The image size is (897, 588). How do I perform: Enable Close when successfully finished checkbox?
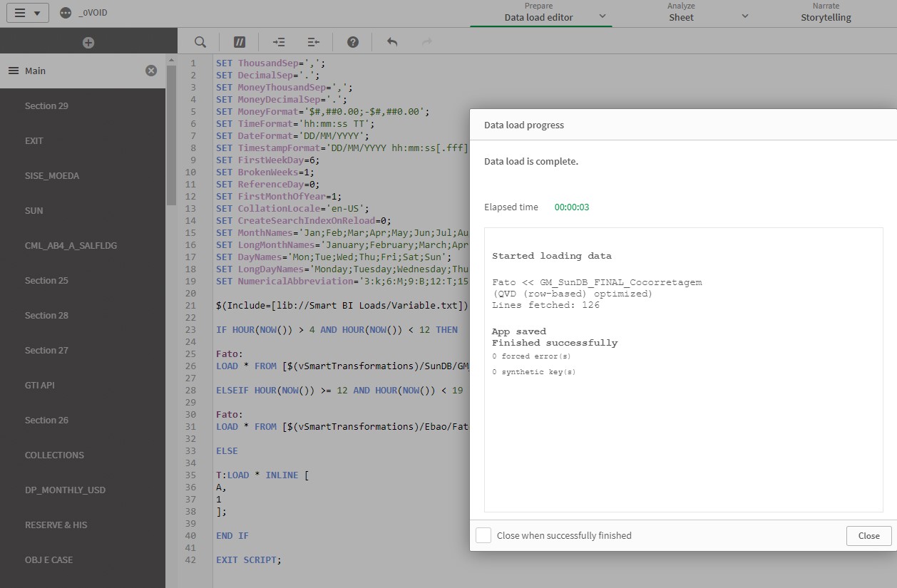(x=483, y=535)
